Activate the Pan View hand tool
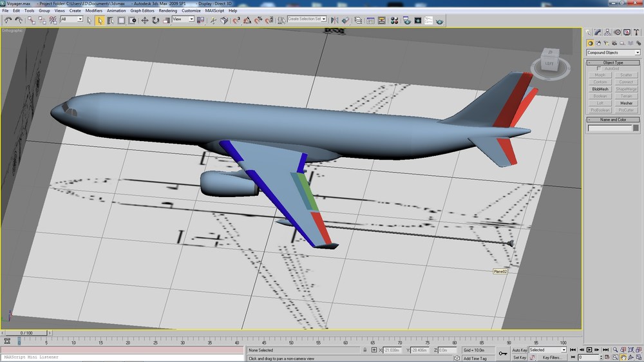Viewport: 644px width, 362px height. click(x=623, y=357)
